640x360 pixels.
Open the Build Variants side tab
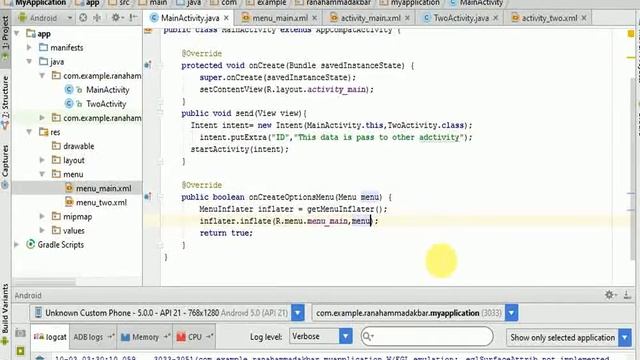[5, 314]
